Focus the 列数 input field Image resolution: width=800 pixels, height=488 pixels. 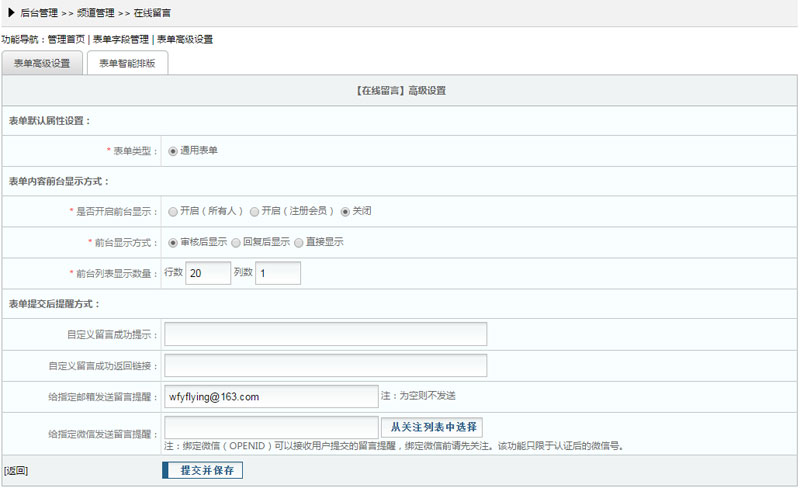[x=278, y=273]
